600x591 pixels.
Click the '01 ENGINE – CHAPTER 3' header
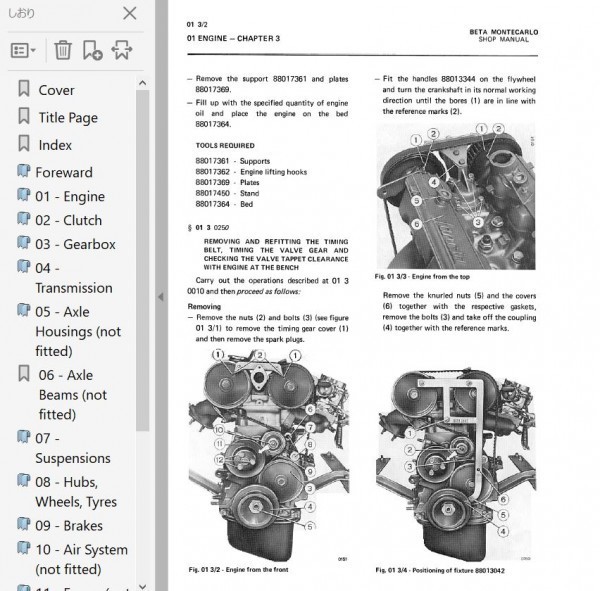click(233, 38)
